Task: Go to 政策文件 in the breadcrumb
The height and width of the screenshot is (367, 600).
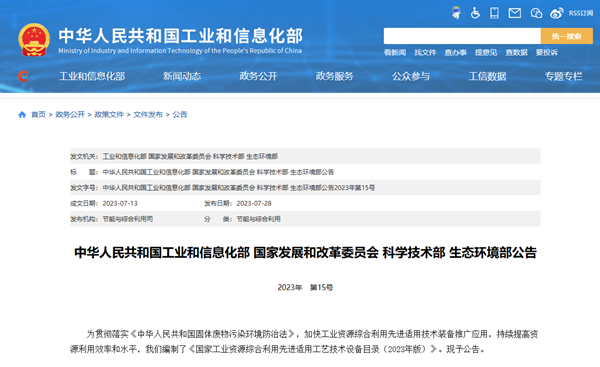Action: point(109,114)
